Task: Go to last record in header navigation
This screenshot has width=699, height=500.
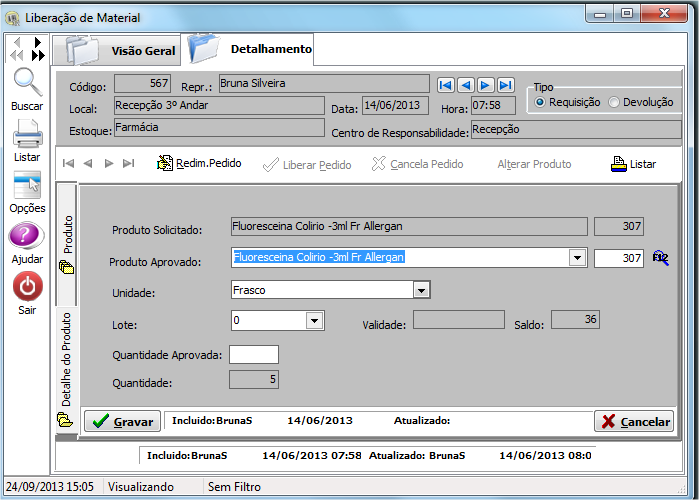Action: click(506, 85)
